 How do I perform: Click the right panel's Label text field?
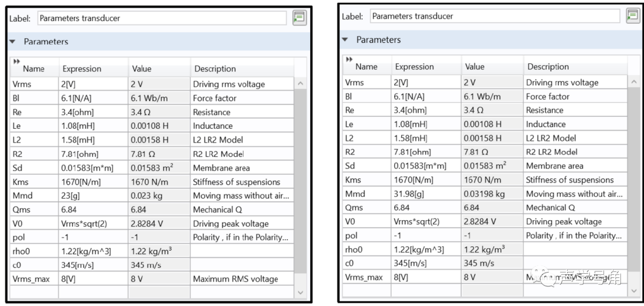point(495,16)
